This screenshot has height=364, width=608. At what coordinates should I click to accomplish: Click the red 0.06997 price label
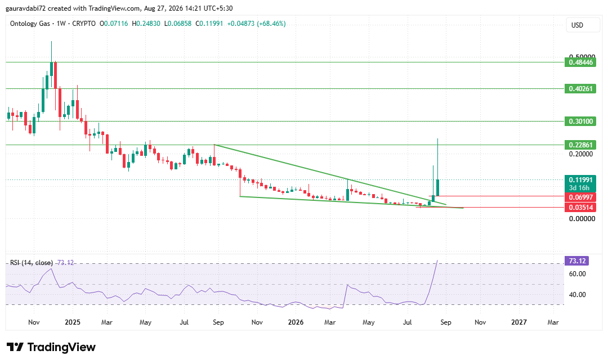[x=580, y=197]
